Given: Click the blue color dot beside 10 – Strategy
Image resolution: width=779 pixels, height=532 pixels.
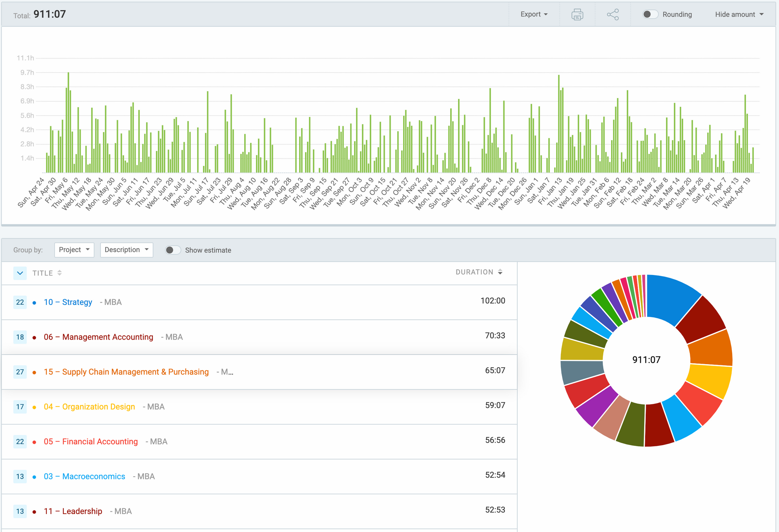Looking at the screenshot, I should click(x=34, y=303).
